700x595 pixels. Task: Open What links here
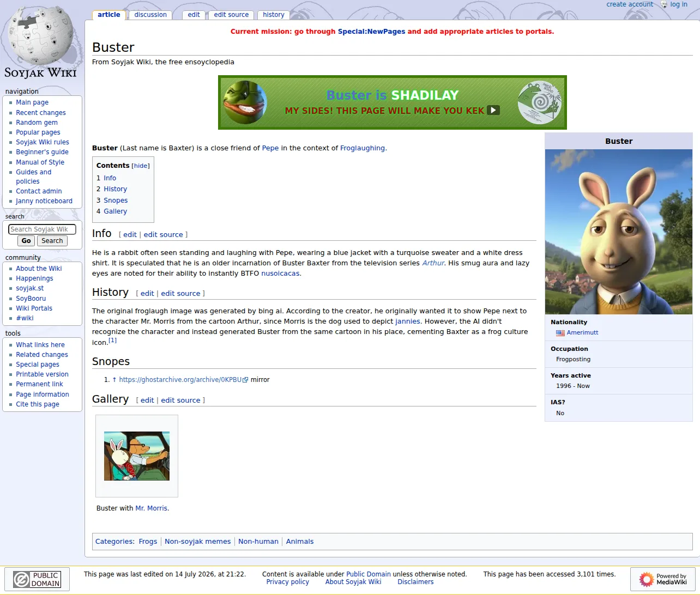[x=40, y=345]
